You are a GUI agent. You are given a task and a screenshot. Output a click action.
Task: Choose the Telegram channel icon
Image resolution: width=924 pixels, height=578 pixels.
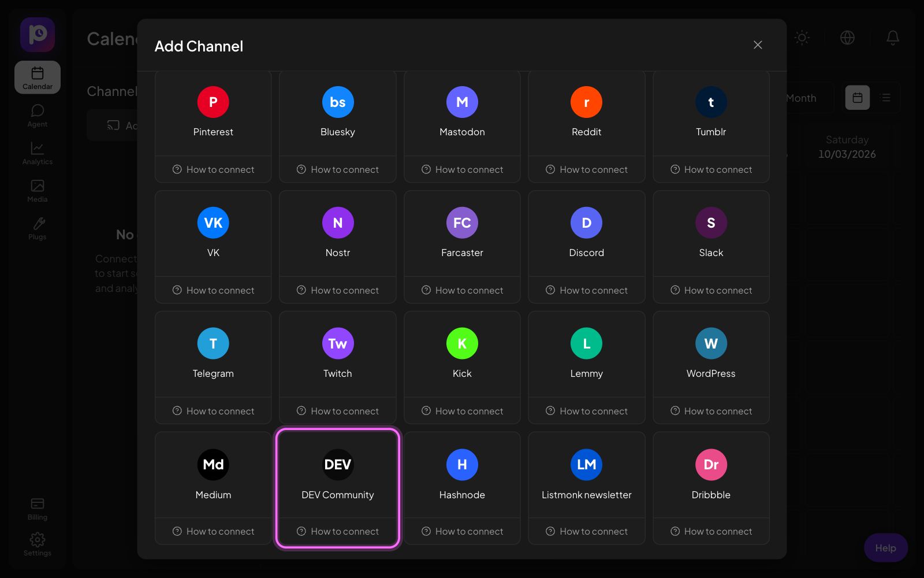click(213, 344)
